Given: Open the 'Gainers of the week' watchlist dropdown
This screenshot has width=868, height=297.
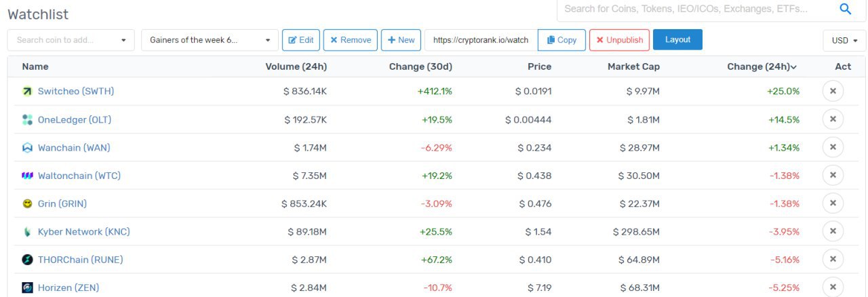Looking at the screenshot, I should 210,40.
